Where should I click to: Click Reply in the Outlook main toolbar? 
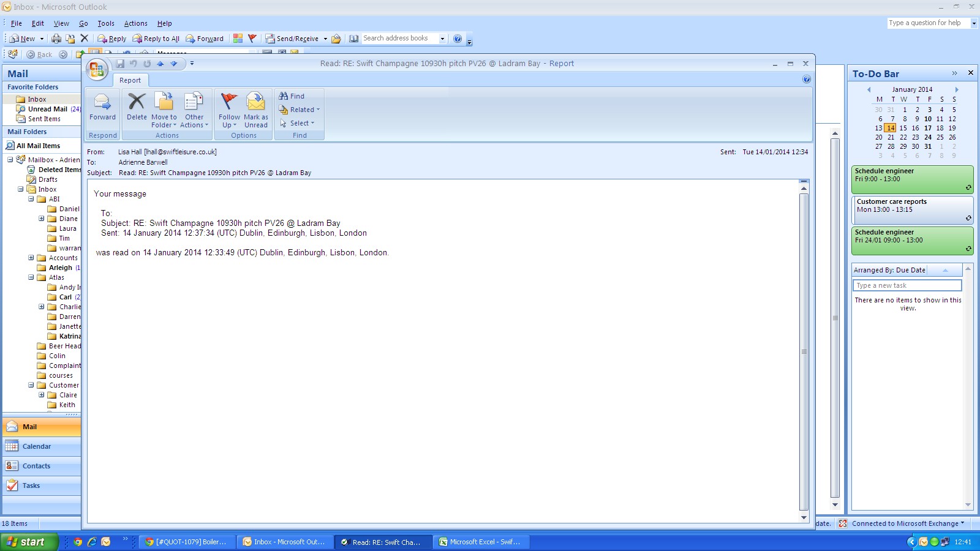(112, 39)
